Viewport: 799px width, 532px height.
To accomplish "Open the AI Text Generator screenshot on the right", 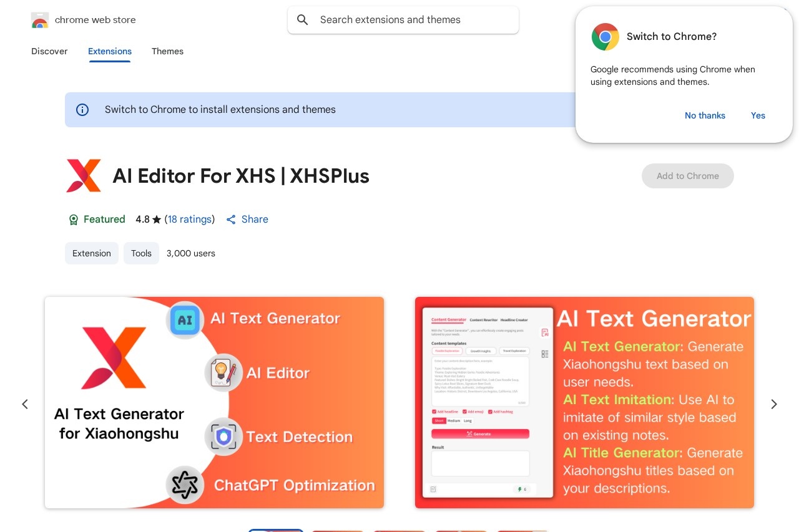I will click(x=584, y=402).
